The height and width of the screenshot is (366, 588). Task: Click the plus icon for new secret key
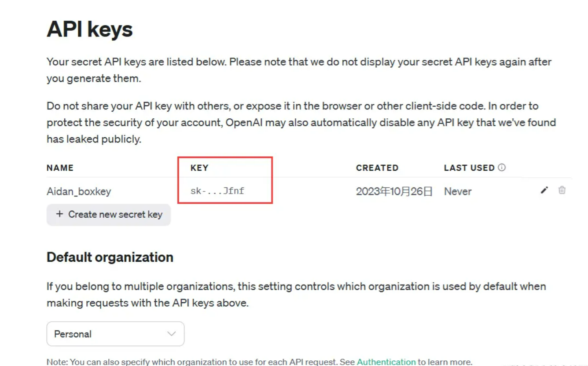[59, 214]
